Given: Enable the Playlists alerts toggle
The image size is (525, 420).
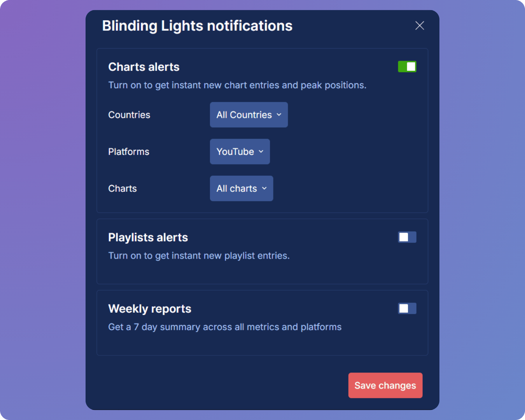Looking at the screenshot, I should pos(407,237).
